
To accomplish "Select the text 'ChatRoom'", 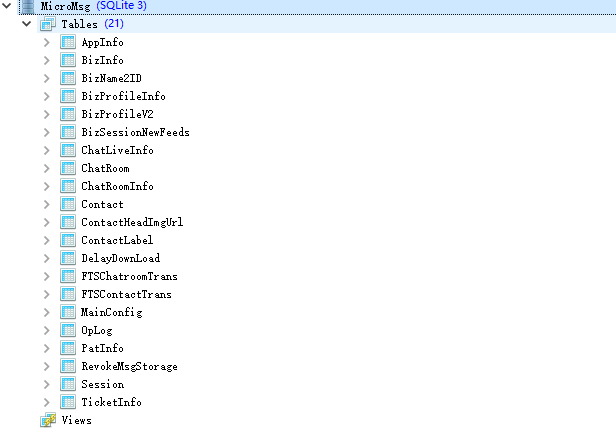I will (x=105, y=168).
